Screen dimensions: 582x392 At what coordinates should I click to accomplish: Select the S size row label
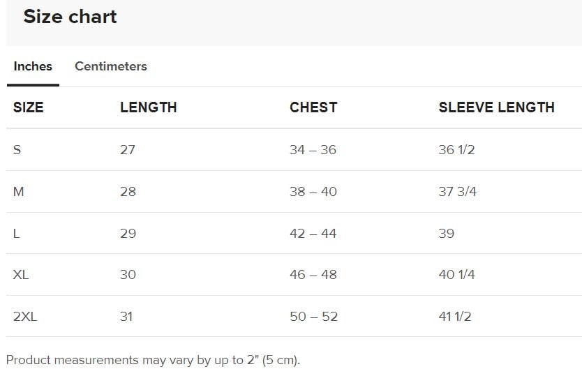coord(17,150)
